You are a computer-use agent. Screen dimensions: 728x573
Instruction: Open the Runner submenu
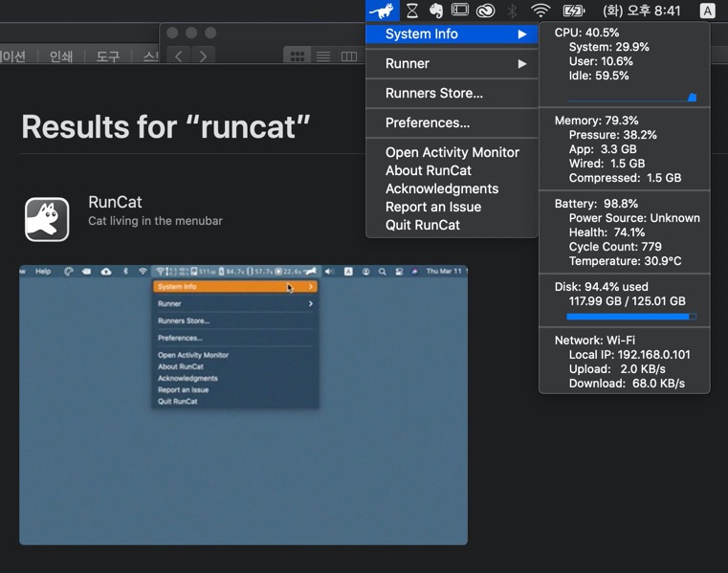[452, 64]
